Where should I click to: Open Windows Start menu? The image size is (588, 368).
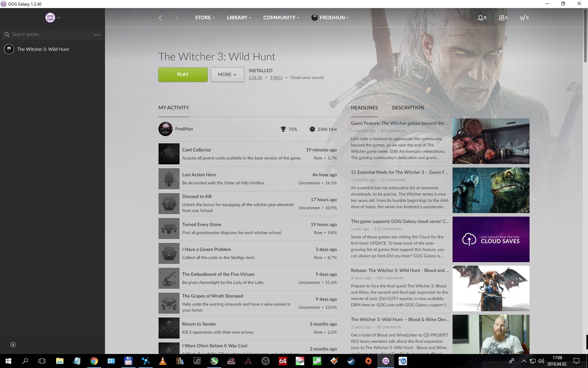coord(8,361)
